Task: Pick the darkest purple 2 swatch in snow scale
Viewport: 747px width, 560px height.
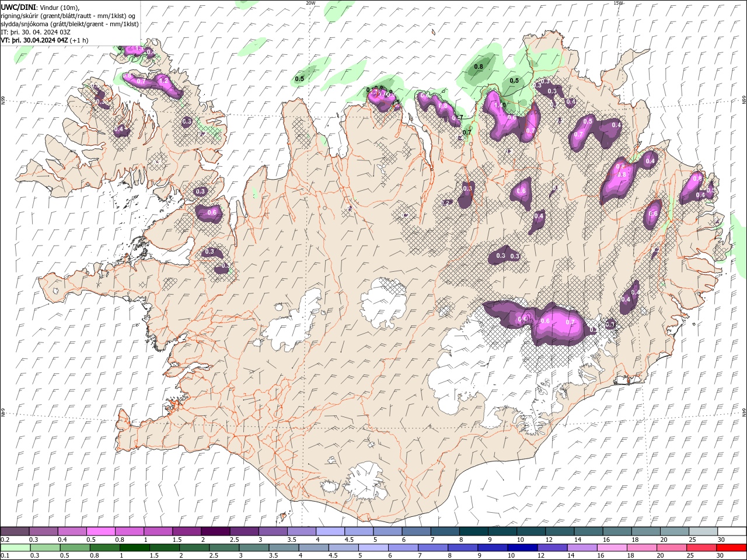Action: click(215, 531)
